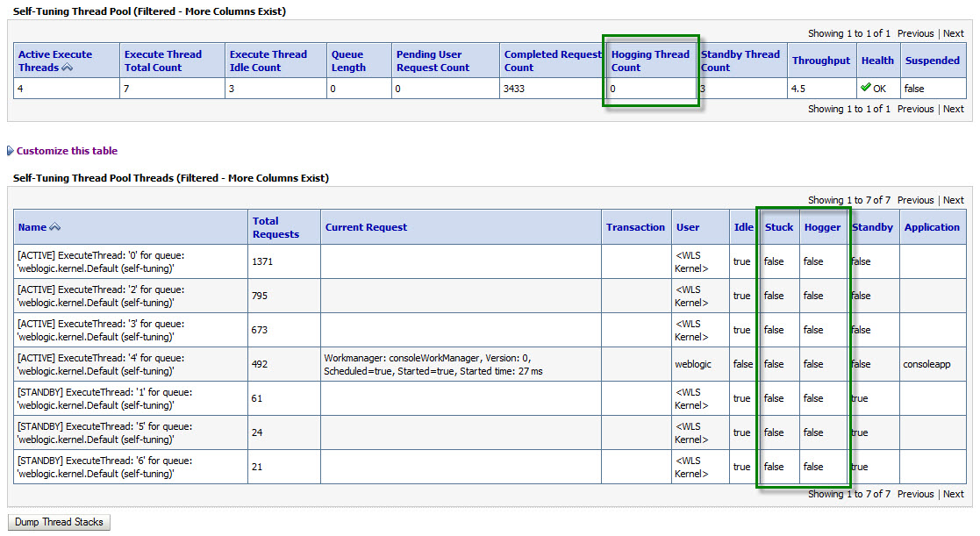Click the "Idle" column header
Image resolution: width=980 pixels, height=536 pixels.
[743, 226]
